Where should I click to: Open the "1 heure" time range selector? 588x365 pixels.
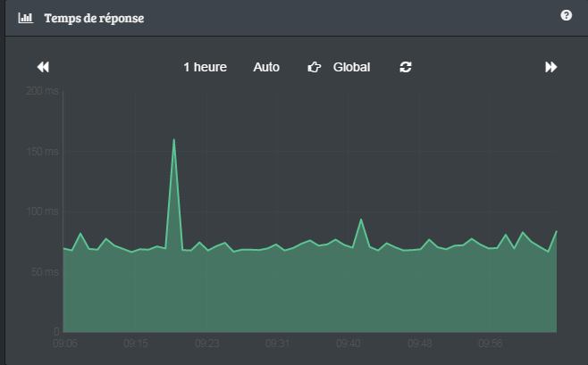(x=205, y=67)
